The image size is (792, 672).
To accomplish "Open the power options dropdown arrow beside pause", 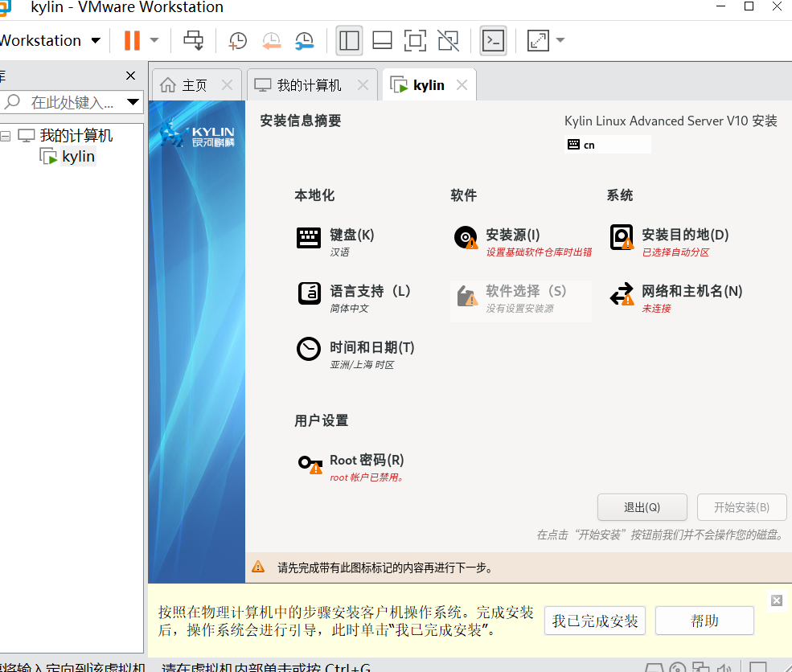I will [154, 40].
